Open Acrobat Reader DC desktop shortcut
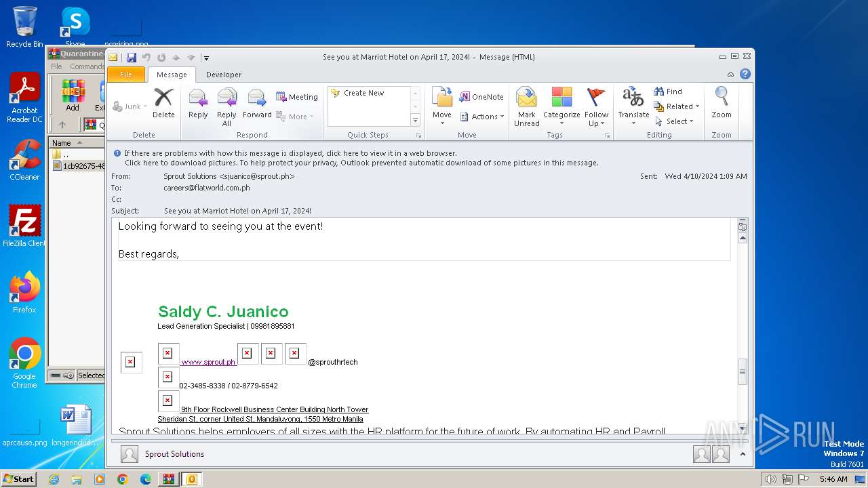Viewport: 868px width, 488px height. click(24, 98)
